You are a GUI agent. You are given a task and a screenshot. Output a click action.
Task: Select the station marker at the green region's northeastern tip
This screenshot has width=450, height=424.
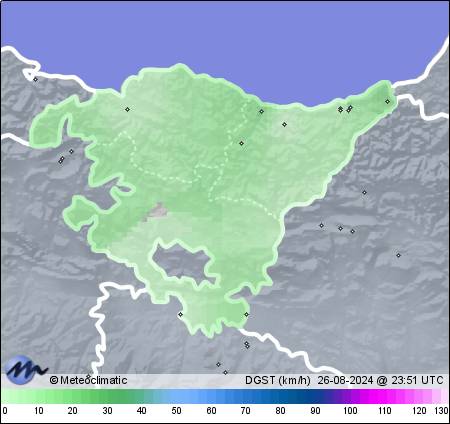pyautogui.click(x=387, y=102)
